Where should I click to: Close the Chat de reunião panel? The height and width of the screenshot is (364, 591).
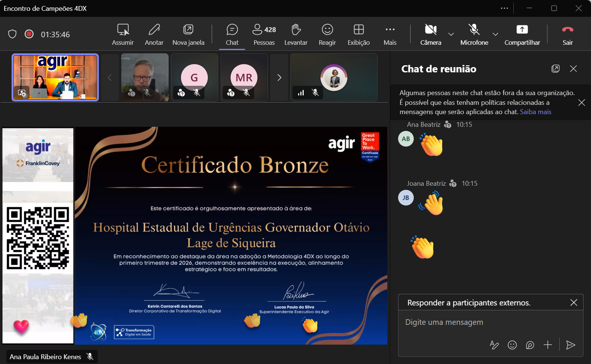click(x=573, y=69)
